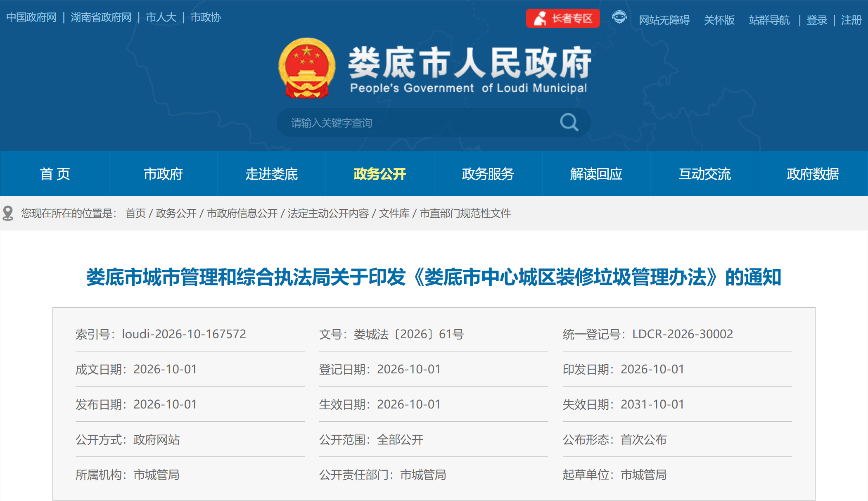
Task: Click the national emblem logo
Action: pos(307,68)
